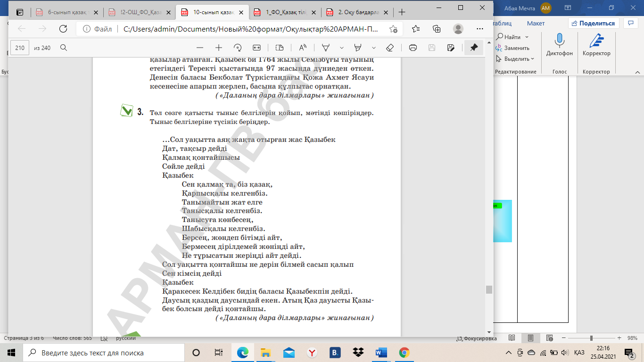Fit the PDF page to width

click(256, 48)
